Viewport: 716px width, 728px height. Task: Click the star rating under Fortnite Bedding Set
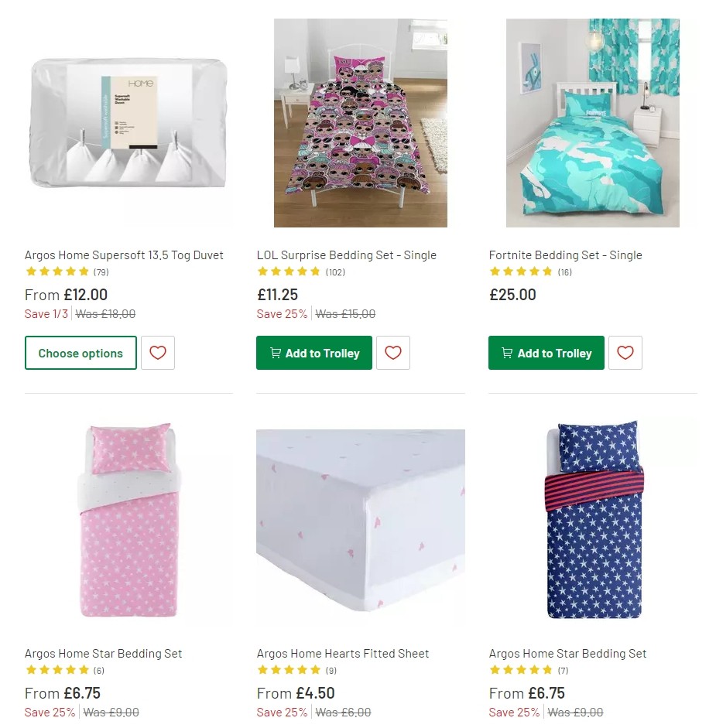pyautogui.click(x=521, y=272)
